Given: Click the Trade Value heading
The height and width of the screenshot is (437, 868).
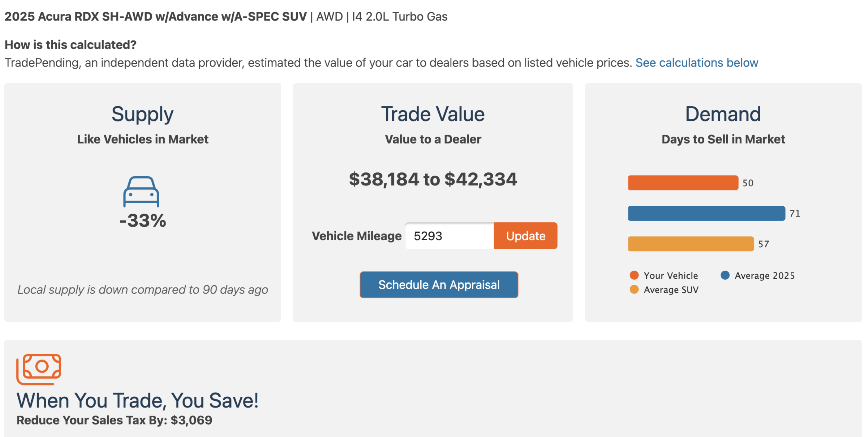Looking at the screenshot, I should point(433,114).
